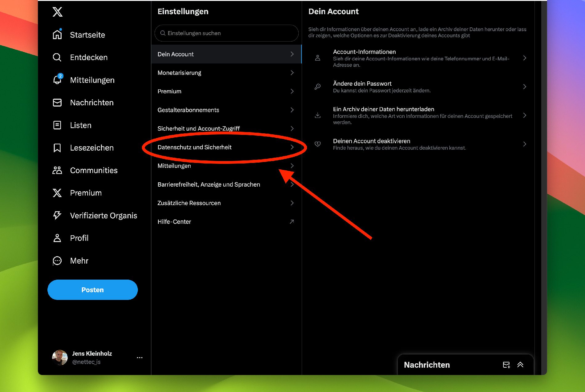Viewport: 585px width, 392px height.
Task: Click the Nachrichten envelope icon in sidebar
Action: click(57, 103)
